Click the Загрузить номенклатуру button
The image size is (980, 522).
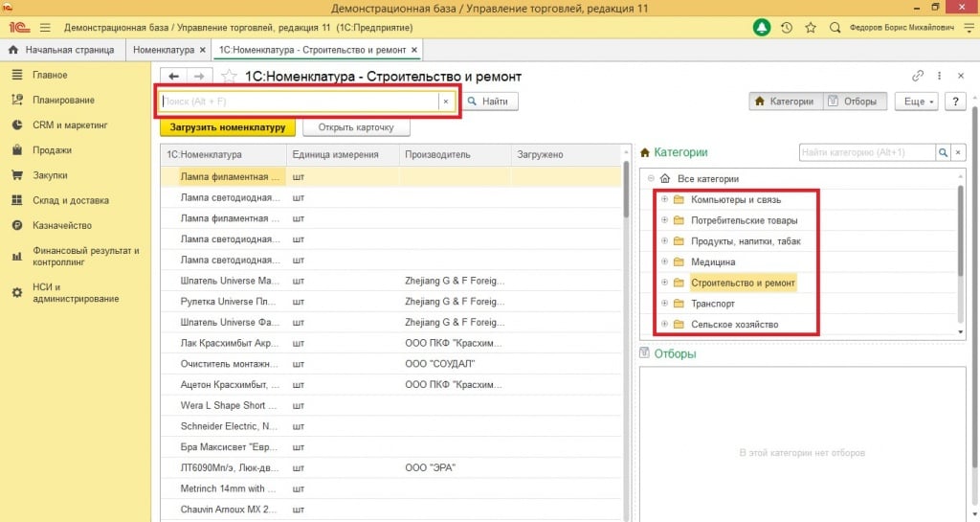(x=228, y=127)
